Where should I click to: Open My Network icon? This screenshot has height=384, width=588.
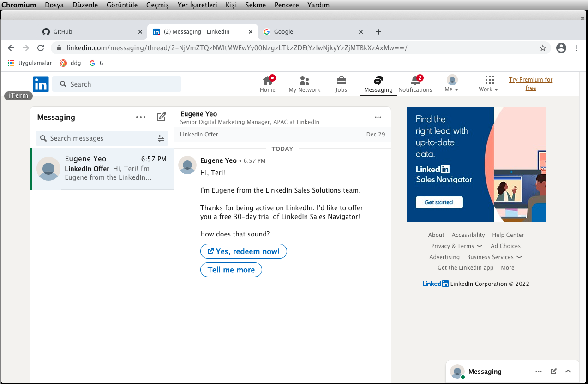[304, 83]
